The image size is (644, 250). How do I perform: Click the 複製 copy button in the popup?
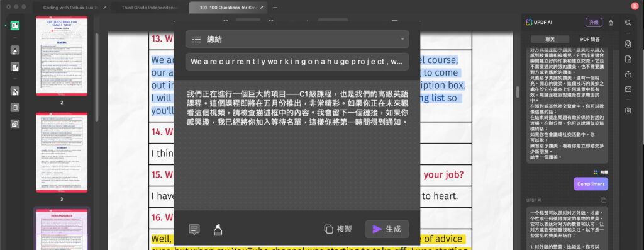(x=338, y=229)
